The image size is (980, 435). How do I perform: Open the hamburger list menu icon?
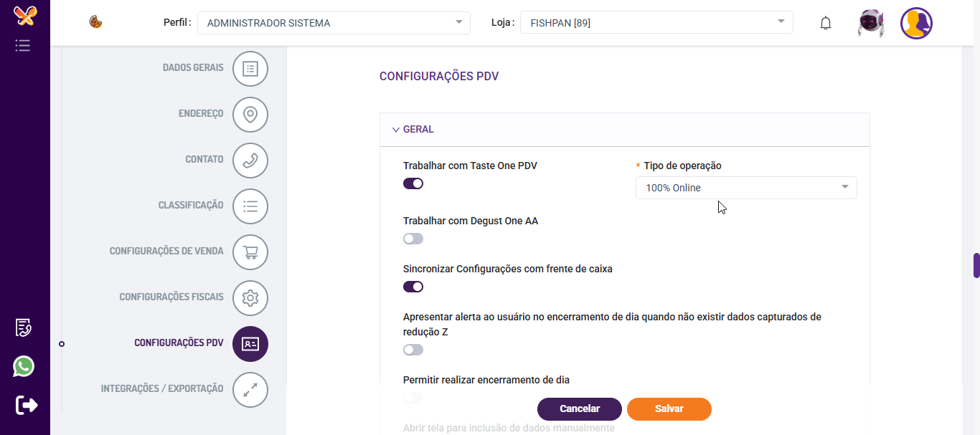tap(23, 46)
